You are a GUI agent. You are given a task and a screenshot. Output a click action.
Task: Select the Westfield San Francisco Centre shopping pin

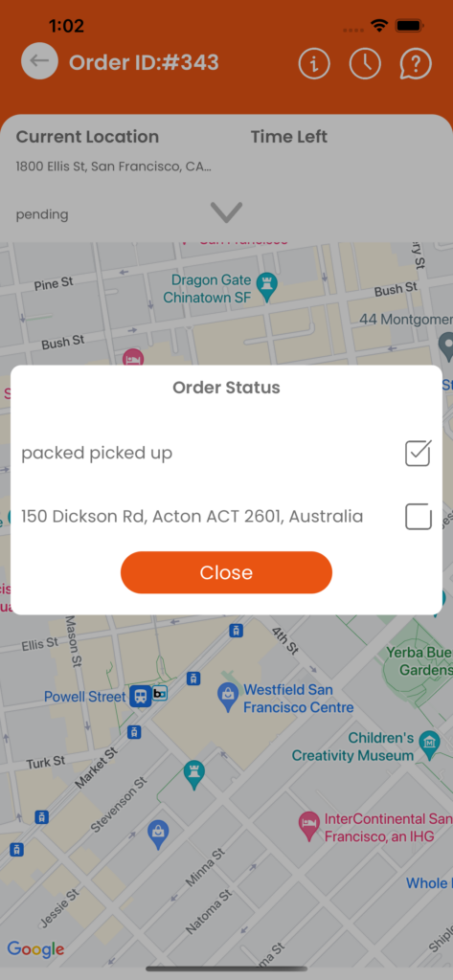(x=226, y=693)
